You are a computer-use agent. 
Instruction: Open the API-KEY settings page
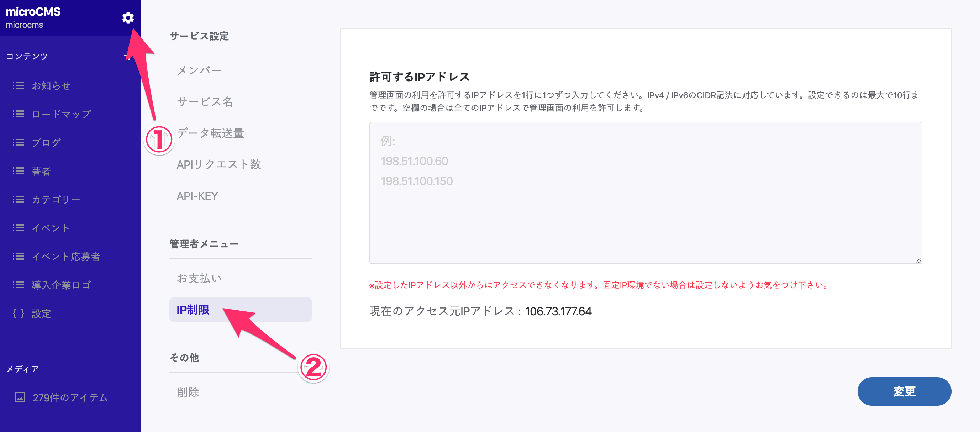point(197,196)
